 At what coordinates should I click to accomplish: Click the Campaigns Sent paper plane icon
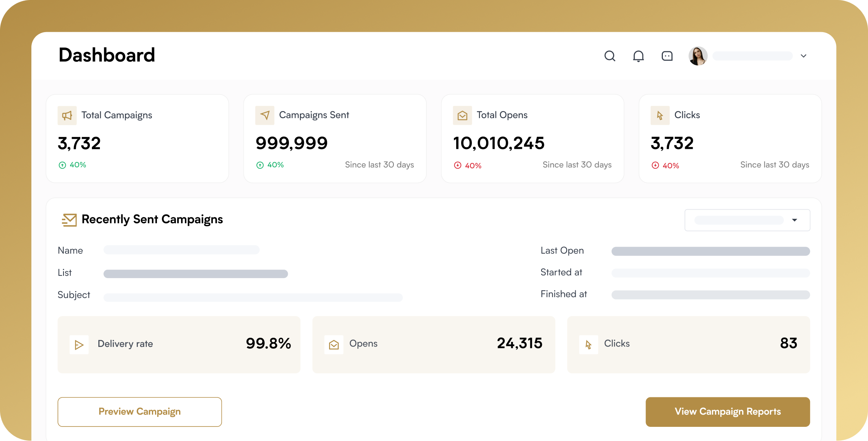(265, 116)
